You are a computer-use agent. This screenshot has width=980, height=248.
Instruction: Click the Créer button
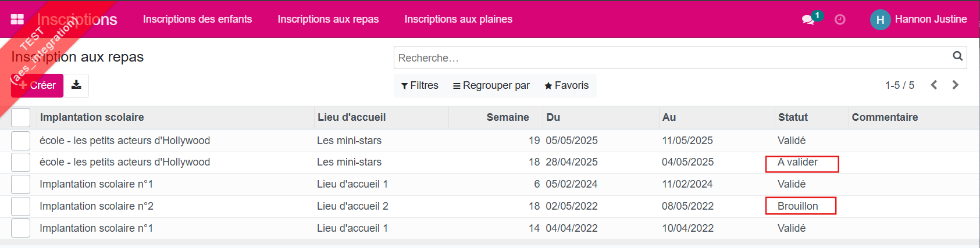click(x=37, y=85)
